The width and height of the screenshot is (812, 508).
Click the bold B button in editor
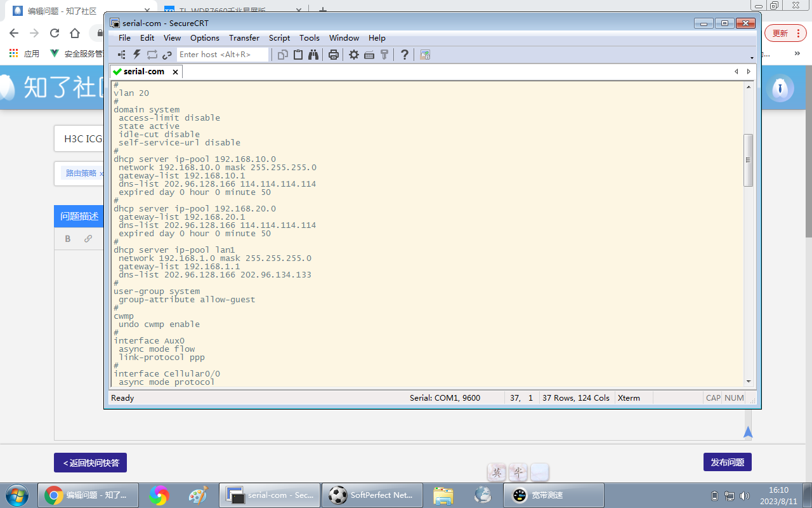coord(68,239)
